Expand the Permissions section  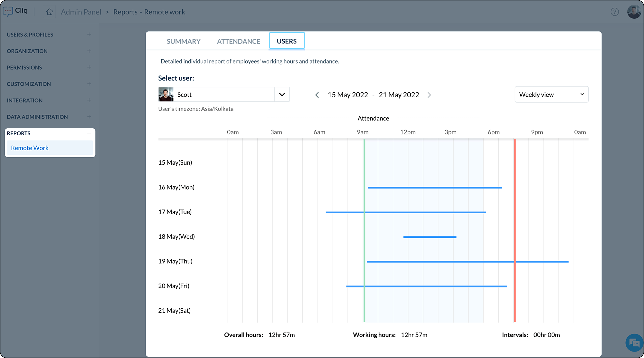pos(89,67)
